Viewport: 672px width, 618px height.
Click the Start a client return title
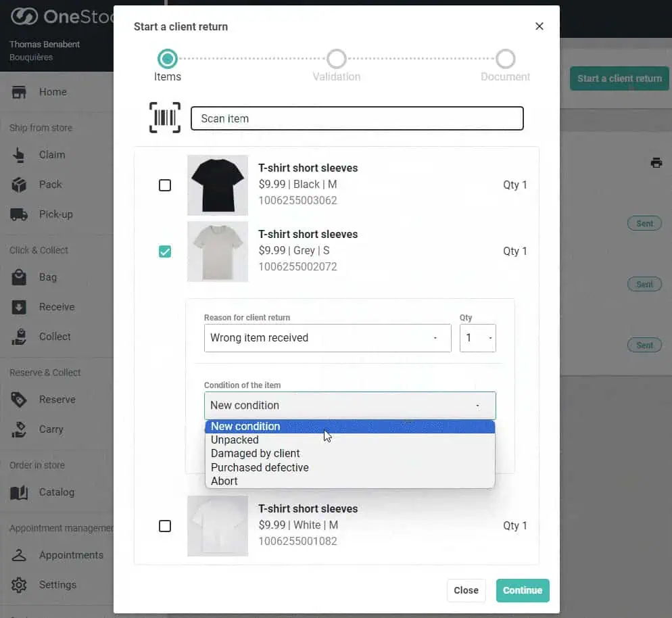click(181, 26)
